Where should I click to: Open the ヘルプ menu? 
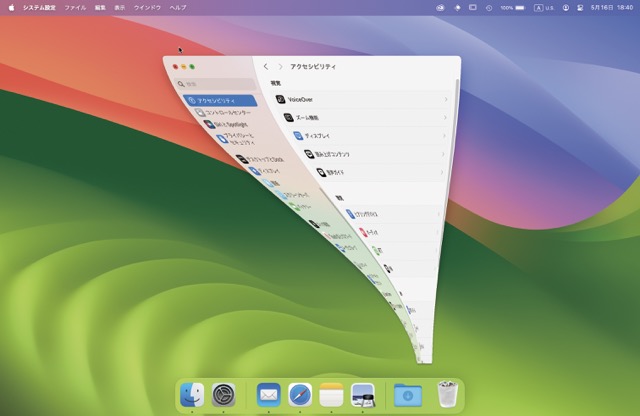(178, 7)
